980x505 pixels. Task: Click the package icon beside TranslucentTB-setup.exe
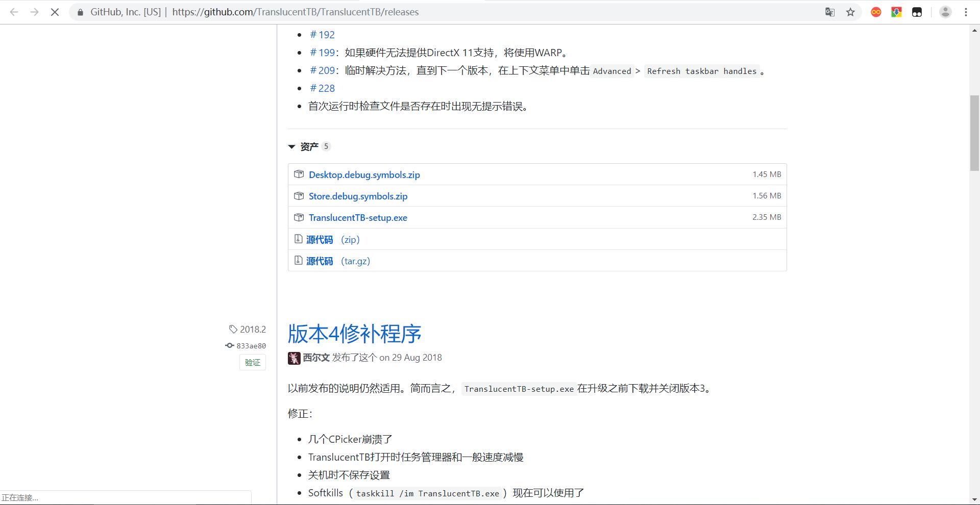coord(299,217)
